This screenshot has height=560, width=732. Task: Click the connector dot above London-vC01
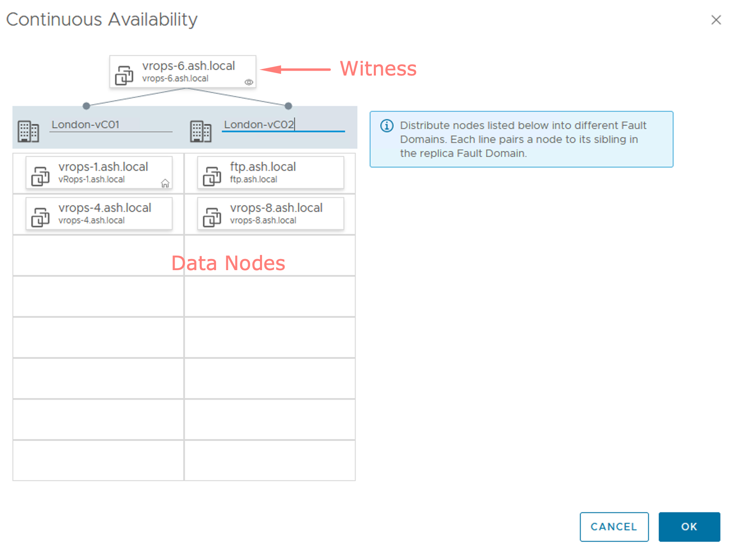coord(87,106)
